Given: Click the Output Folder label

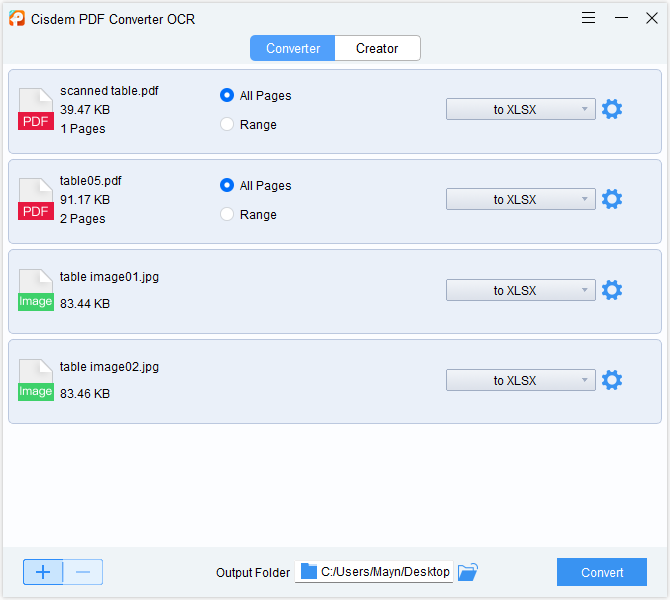Looking at the screenshot, I should [253, 572].
